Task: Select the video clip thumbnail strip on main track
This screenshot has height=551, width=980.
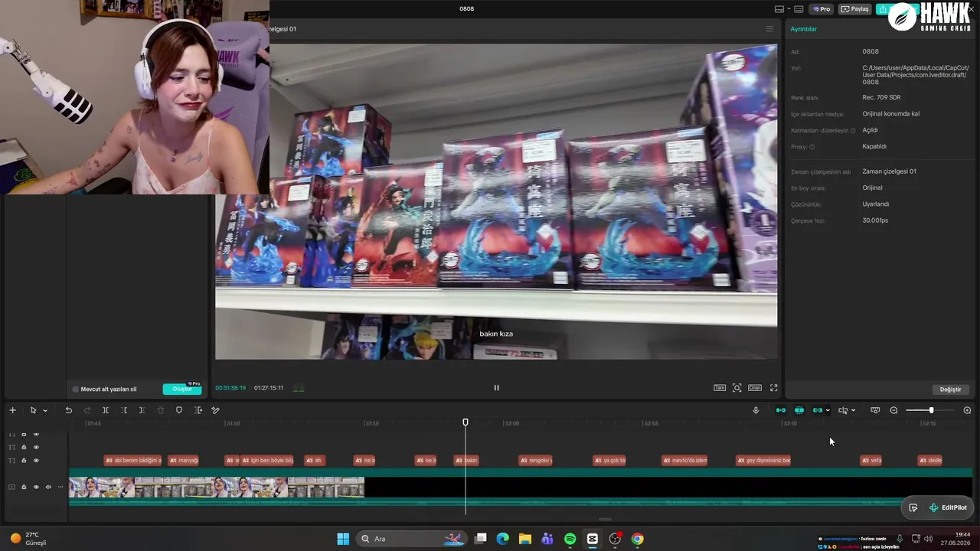Action: click(x=217, y=487)
